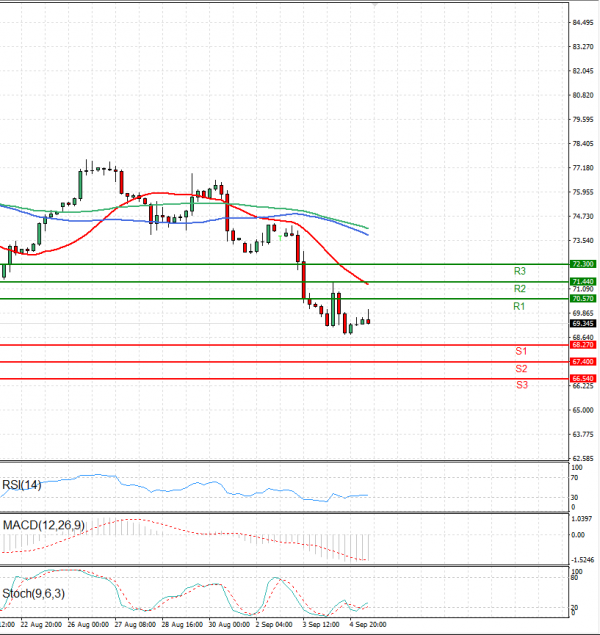Select the 68.270 support price tag
Screen dimensions: 600x635
point(583,345)
